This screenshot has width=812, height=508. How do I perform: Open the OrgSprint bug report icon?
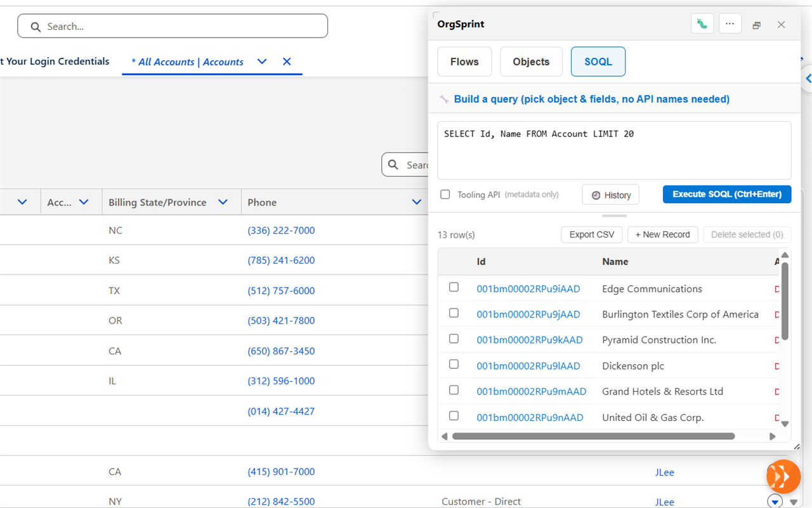coord(702,24)
